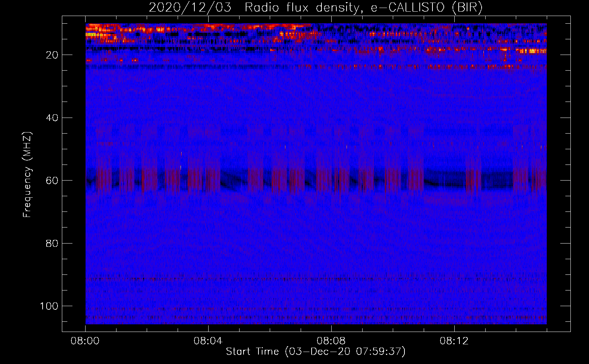Image resolution: width=589 pixels, height=364 pixels.
Task: Click the time tick label '08:04'
Action: click(x=208, y=341)
